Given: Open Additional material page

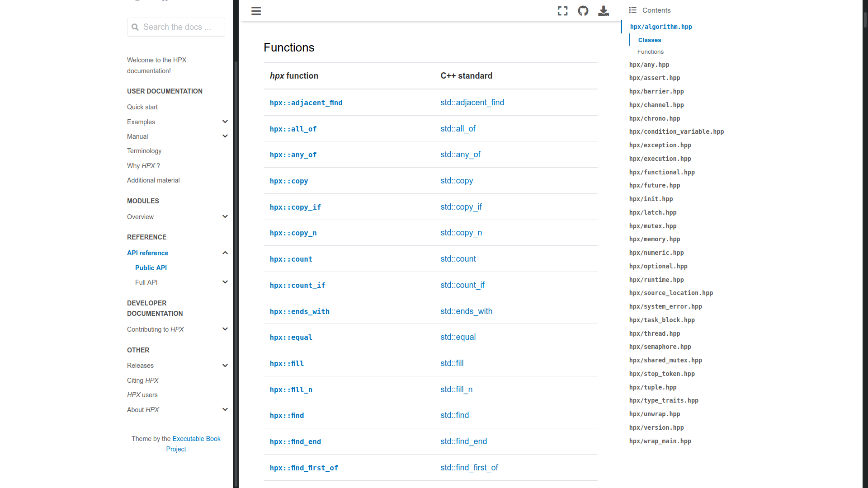Looking at the screenshot, I should click(x=153, y=180).
